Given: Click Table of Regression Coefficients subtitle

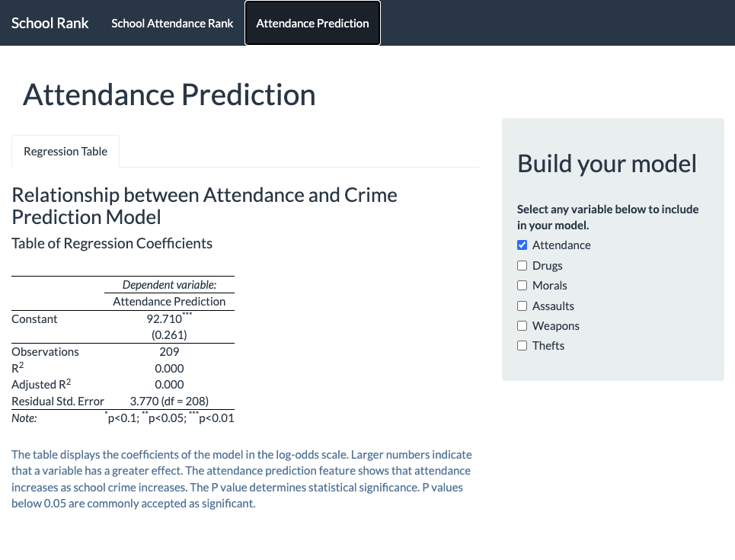Looking at the screenshot, I should click(112, 243).
